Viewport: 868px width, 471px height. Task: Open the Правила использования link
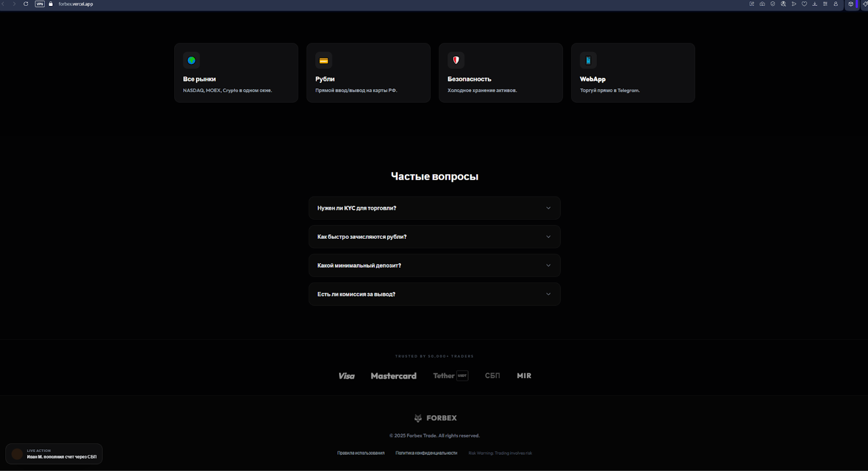pyautogui.click(x=361, y=453)
